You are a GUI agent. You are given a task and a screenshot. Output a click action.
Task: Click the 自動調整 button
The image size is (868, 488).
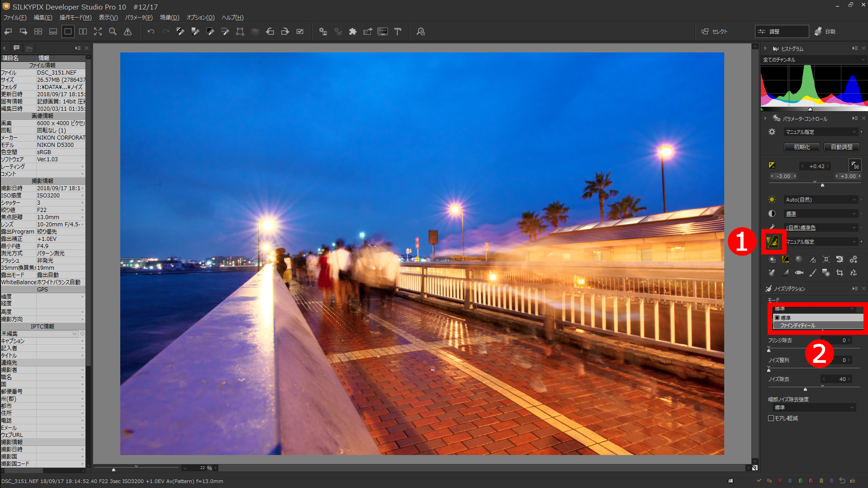pyautogui.click(x=841, y=147)
